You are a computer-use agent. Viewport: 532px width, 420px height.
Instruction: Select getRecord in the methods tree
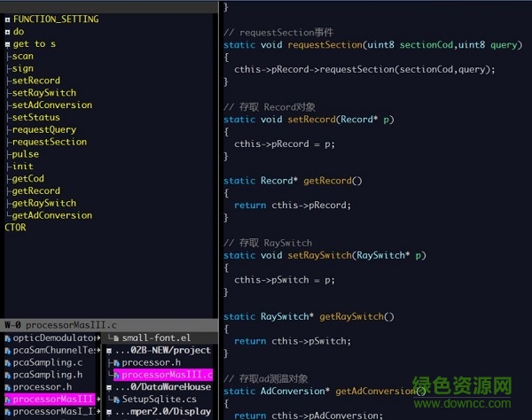coord(36,191)
